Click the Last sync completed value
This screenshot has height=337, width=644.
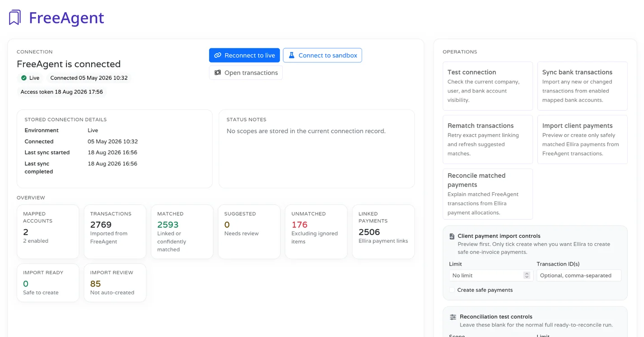(112, 164)
